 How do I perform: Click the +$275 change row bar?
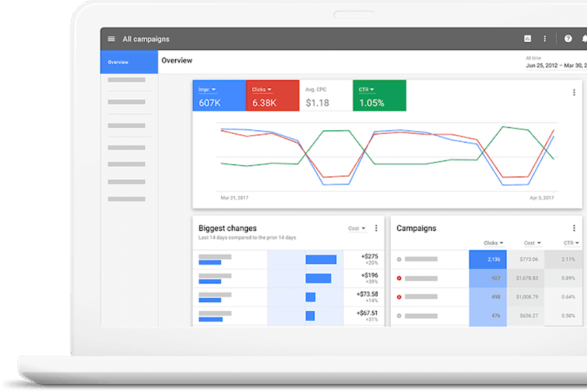[x=321, y=260]
